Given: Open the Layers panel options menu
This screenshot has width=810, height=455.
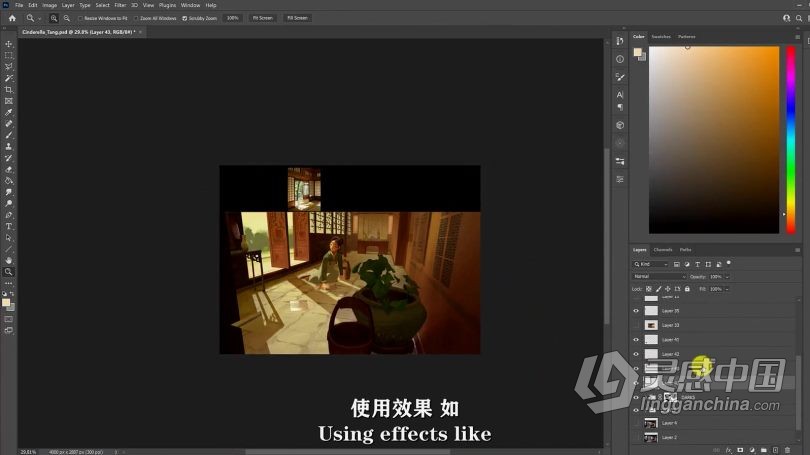Looking at the screenshot, I should 798,250.
